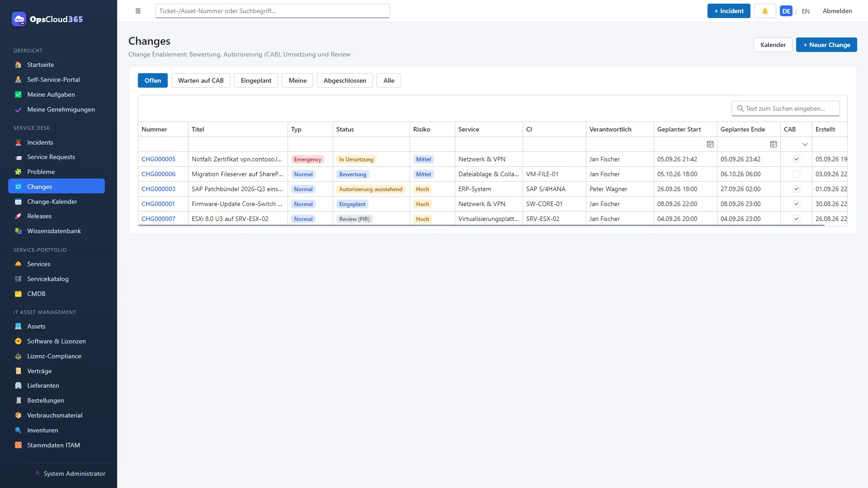This screenshot has height=488, width=868.
Task: Click the Lizenz-Compliance scales icon
Action: [x=18, y=356]
